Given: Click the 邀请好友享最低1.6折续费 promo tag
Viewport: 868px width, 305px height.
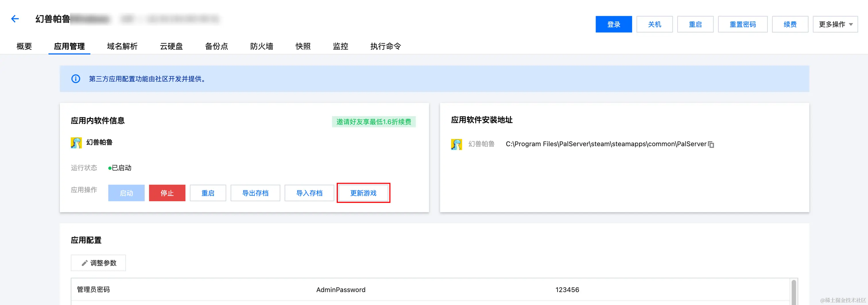Looking at the screenshot, I should (x=374, y=122).
